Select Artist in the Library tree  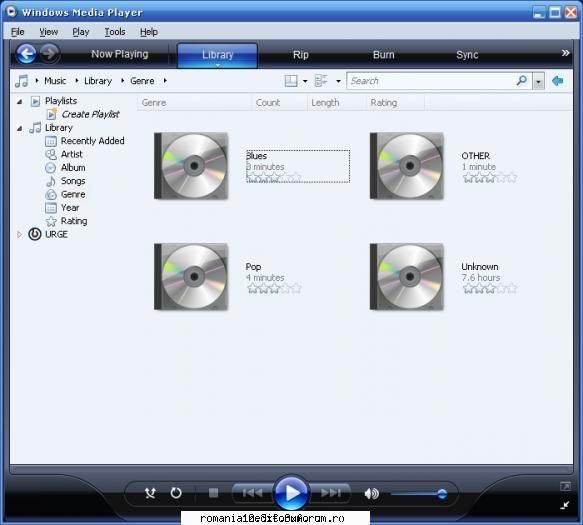(71, 154)
